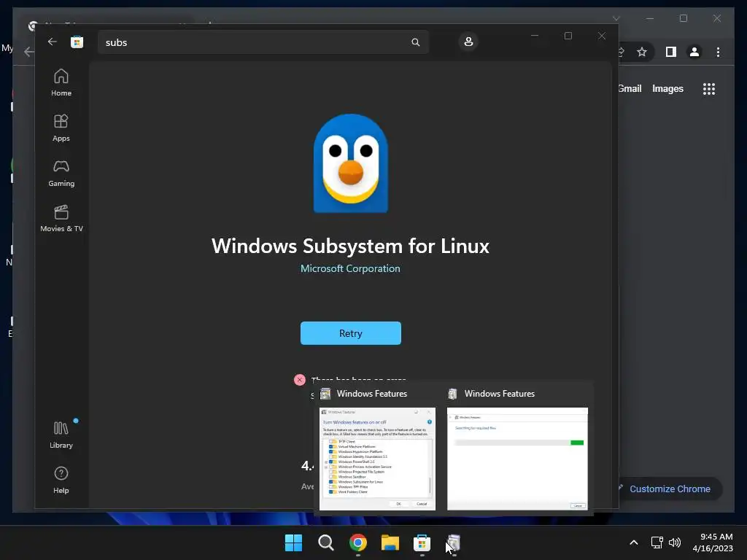Open Home in Store sidebar
747x560 pixels.
pyautogui.click(x=61, y=82)
